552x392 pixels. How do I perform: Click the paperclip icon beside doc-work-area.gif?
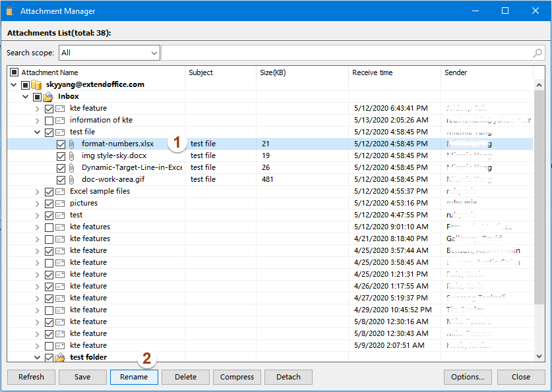(71, 179)
